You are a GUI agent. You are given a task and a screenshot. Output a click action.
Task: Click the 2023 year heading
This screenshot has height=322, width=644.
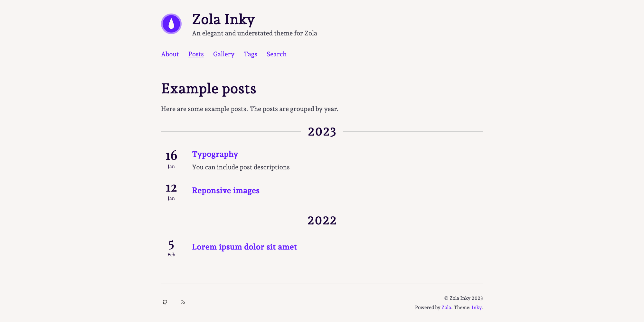tap(322, 131)
